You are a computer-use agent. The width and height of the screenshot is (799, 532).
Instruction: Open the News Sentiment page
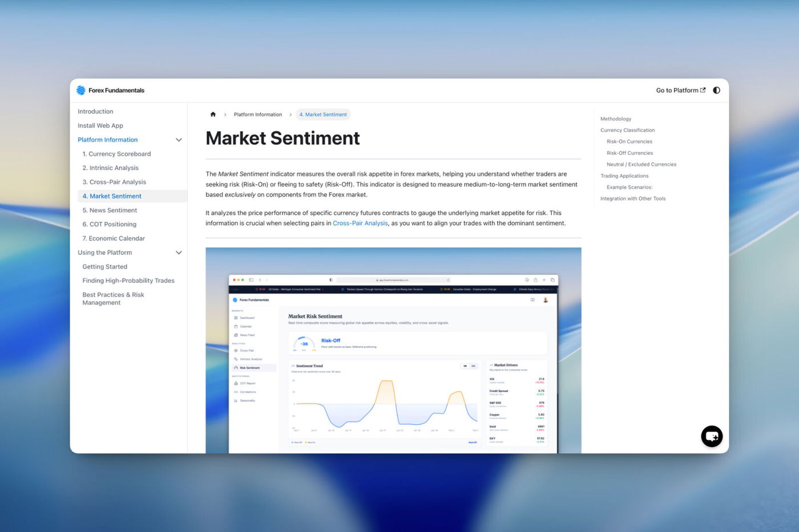click(110, 210)
